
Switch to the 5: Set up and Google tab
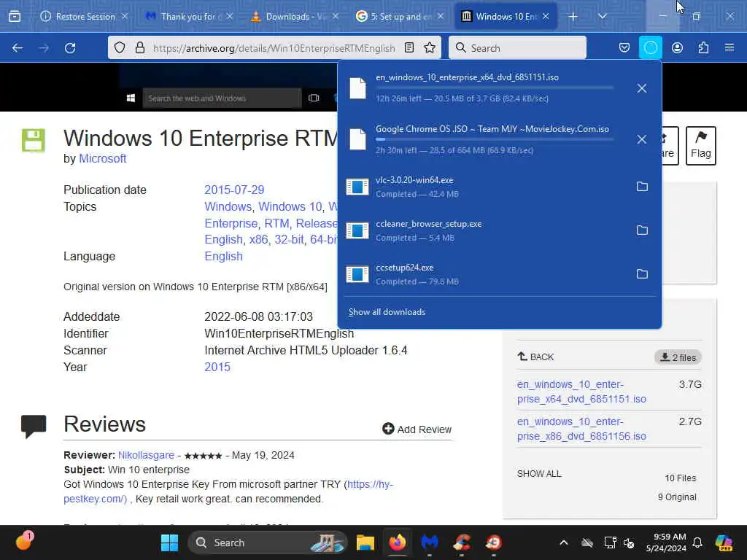click(400, 17)
